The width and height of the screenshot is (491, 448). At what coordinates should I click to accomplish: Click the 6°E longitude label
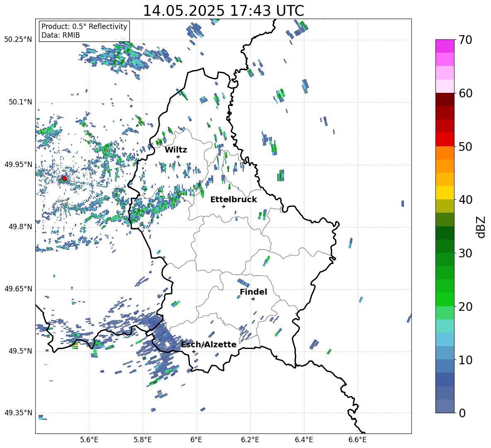pyautogui.click(x=196, y=440)
